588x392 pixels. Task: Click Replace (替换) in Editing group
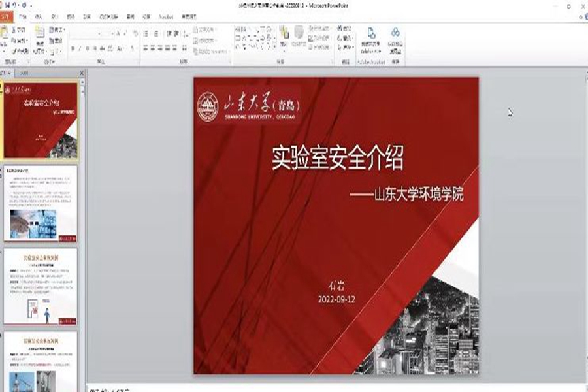tap(344, 38)
